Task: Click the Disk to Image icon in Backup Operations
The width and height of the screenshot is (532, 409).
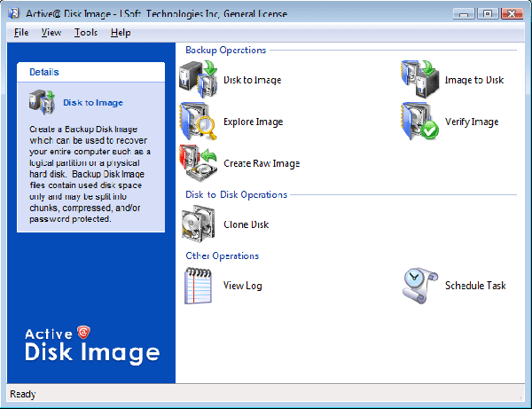Action: pos(199,80)
